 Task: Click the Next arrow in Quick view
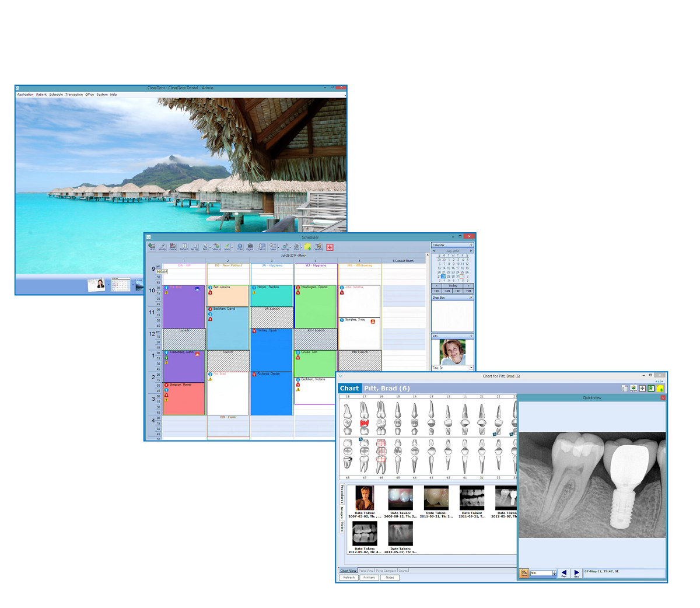tap(576, 574)
